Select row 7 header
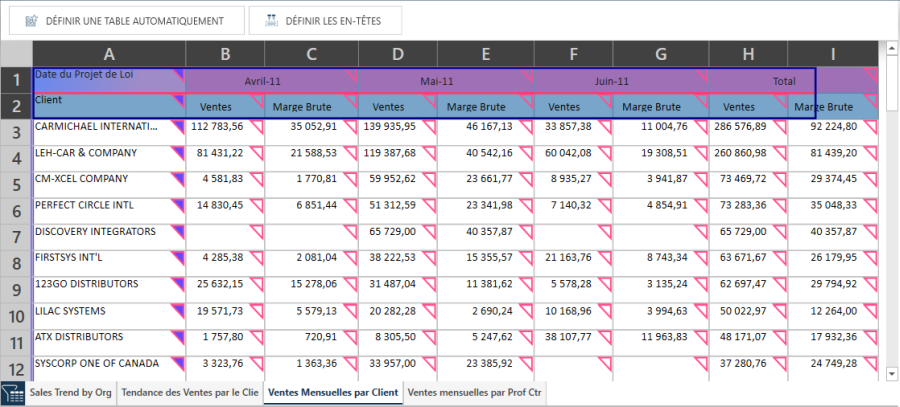This screenshot has width=900, height=407. 16,237
